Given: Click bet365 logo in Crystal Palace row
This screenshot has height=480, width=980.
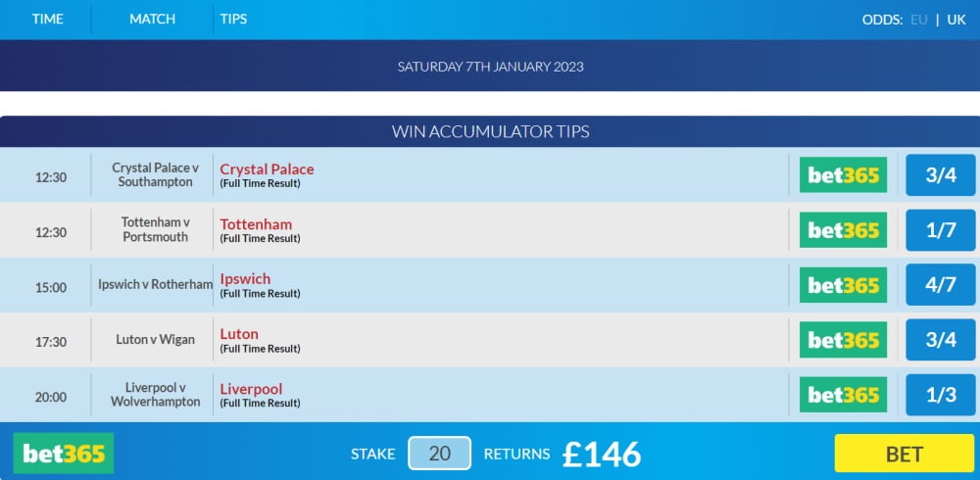Looking at the screenshot, I should click(x=843, y=175).
